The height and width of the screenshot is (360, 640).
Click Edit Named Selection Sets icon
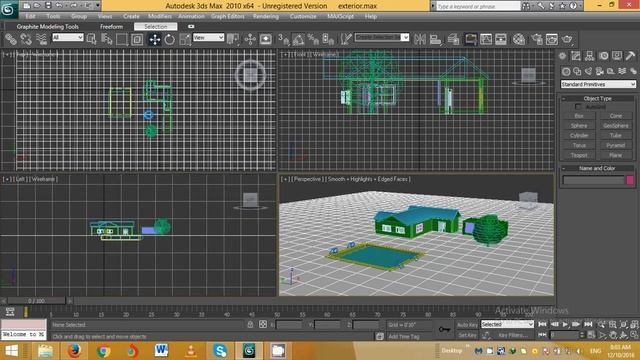click(346, 39)
